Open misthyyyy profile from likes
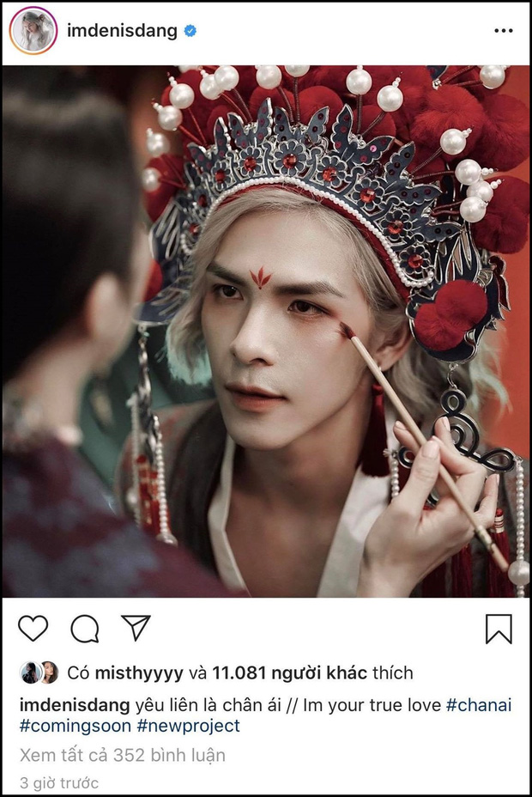This screenshot has height=797, width=532. click(x=139, y=673)
